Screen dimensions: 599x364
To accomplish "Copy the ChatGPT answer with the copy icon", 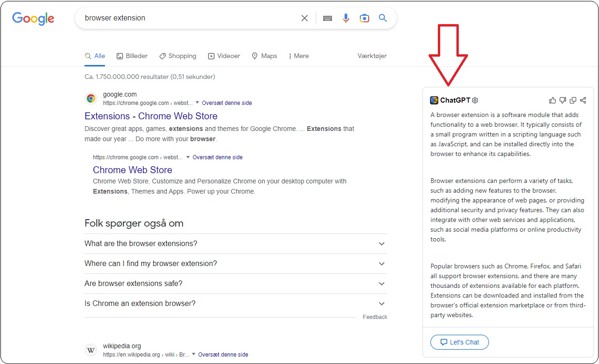I will point(573,100).
